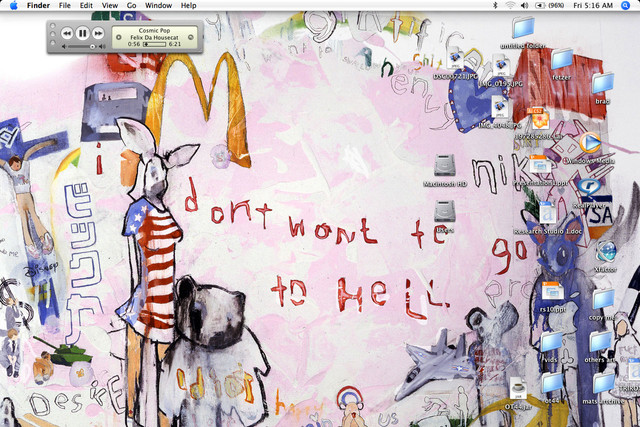Select the brad folder
The height and width of the screenshot is (427, 640).
tap(602, 83)
